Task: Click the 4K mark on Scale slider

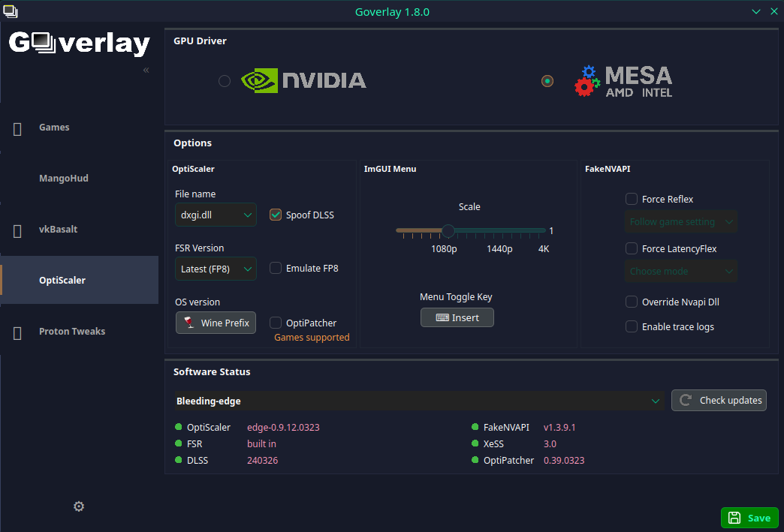Action: pyautogui.click(x=544, y=249)
